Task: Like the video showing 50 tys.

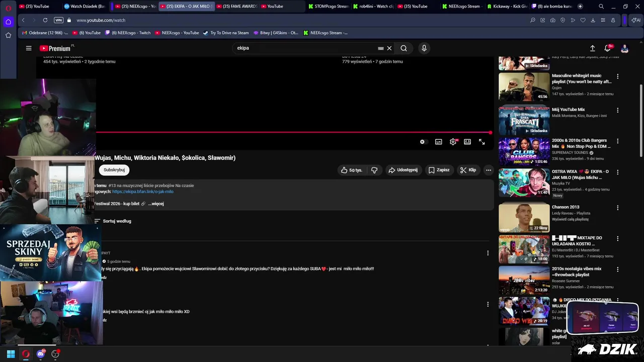Action: click(351, 170)
